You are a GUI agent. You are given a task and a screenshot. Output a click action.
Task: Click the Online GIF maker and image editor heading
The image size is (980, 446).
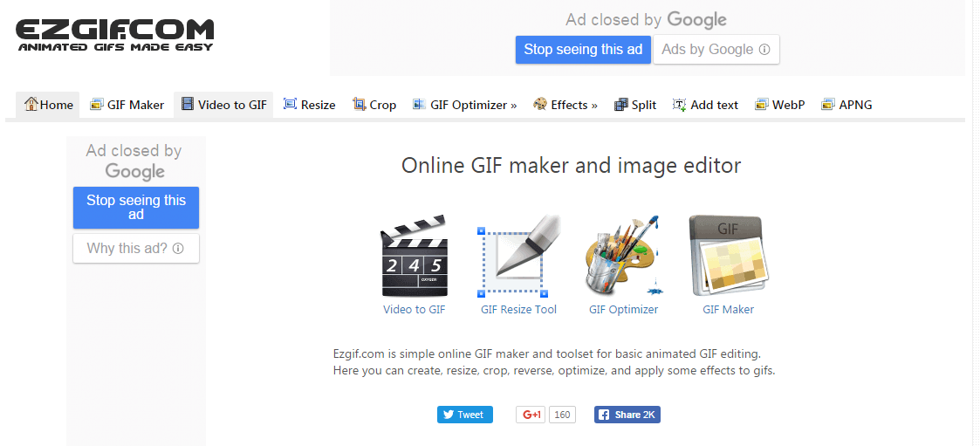(572, 166)
